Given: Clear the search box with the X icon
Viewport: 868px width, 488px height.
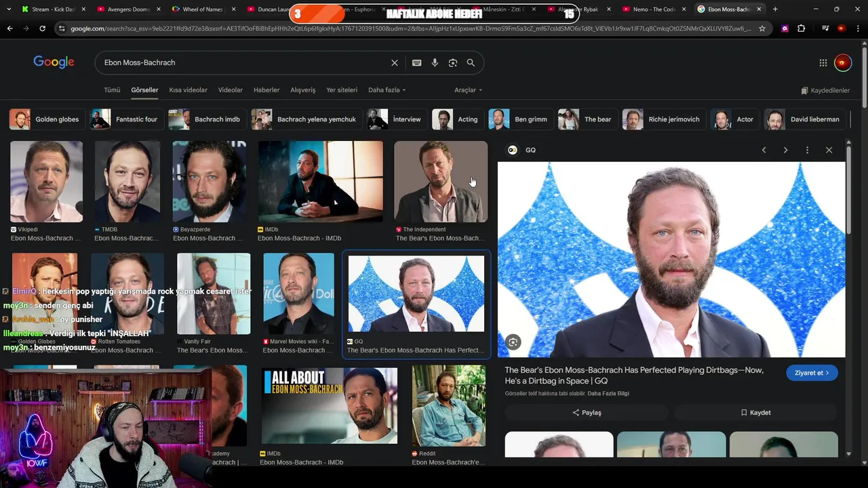Looking at the screenshot, I should [395, 62].
